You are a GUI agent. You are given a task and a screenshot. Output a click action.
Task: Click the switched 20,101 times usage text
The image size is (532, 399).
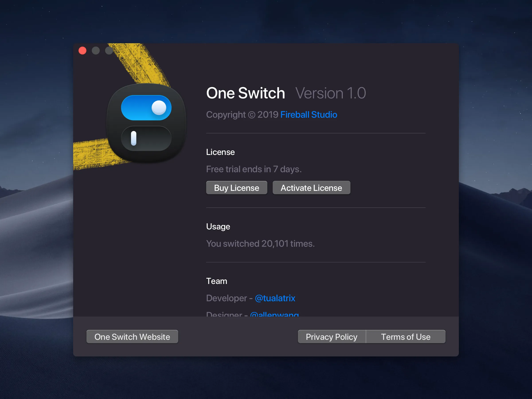pyautogui.click(x=260, y=243)
